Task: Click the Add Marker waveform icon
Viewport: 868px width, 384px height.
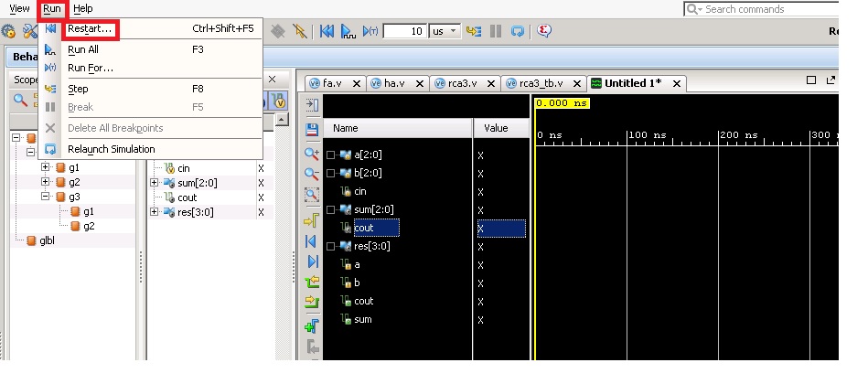Action: [312, 326]
